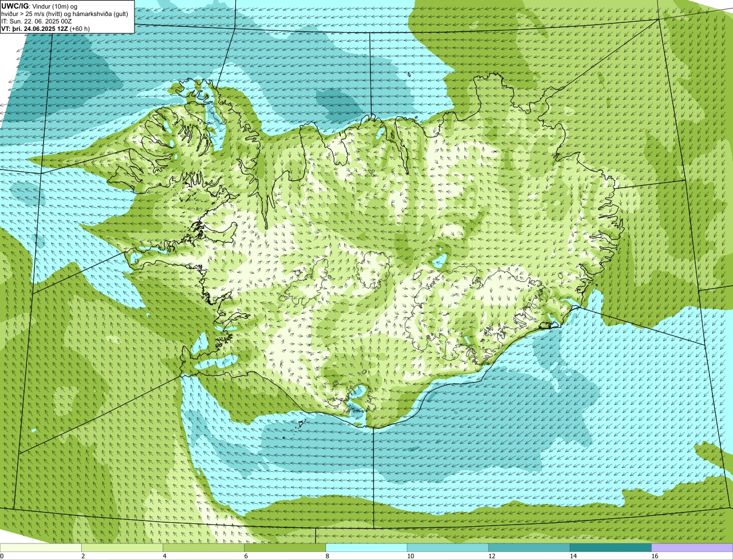Click the title line 'UWC/IG: Vindur (10m) og'
The height and width of the screenshot is (560, 733).
(39, 6)
